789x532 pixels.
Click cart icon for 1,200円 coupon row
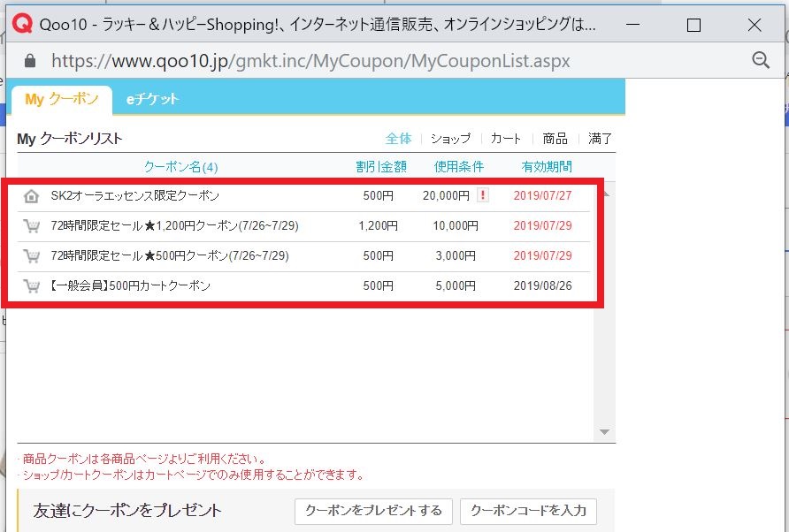31,226
